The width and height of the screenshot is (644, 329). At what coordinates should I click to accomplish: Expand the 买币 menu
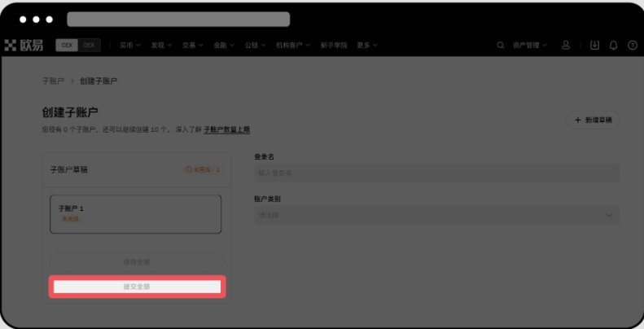click(x=130, y=46)
